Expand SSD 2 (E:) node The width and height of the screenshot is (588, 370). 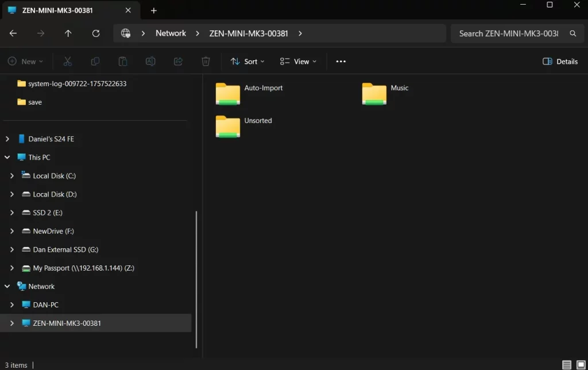tap(12, 213)
